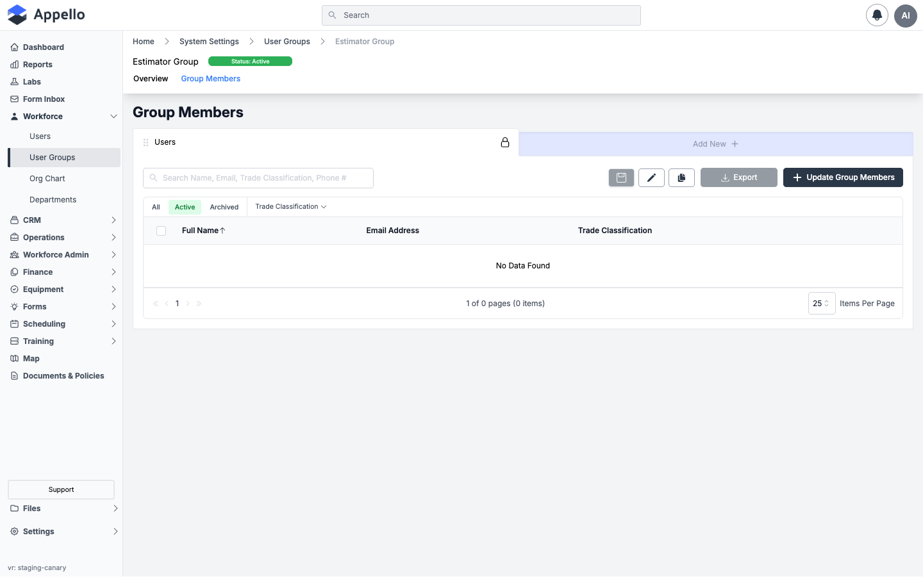Click the Appello logo

click(x=46, y=15)
